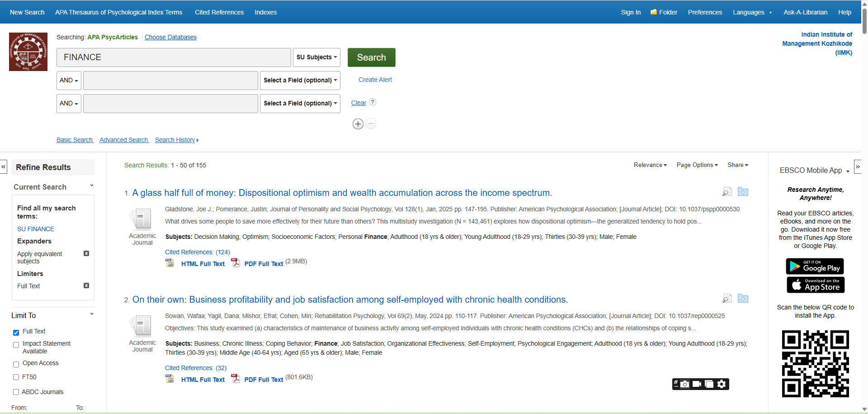868x414 pixels.
Task: Click the add-to-folder icon for result 2
Action: [743, 299]
